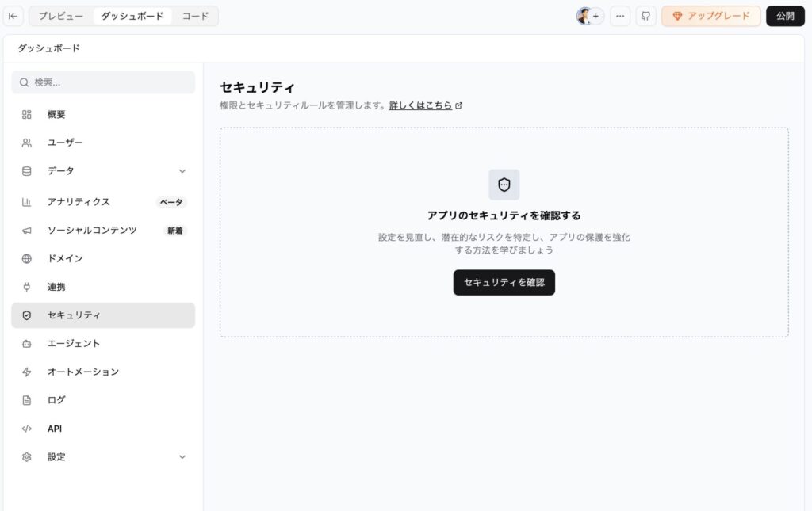The image size is (812, 511).
Task: Switch to the コード tab
Action: pyautogui.click(x=195, y=16)
